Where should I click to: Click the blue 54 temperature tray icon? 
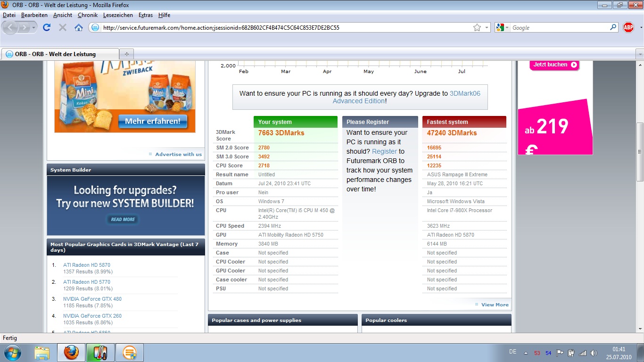point(548,353)
